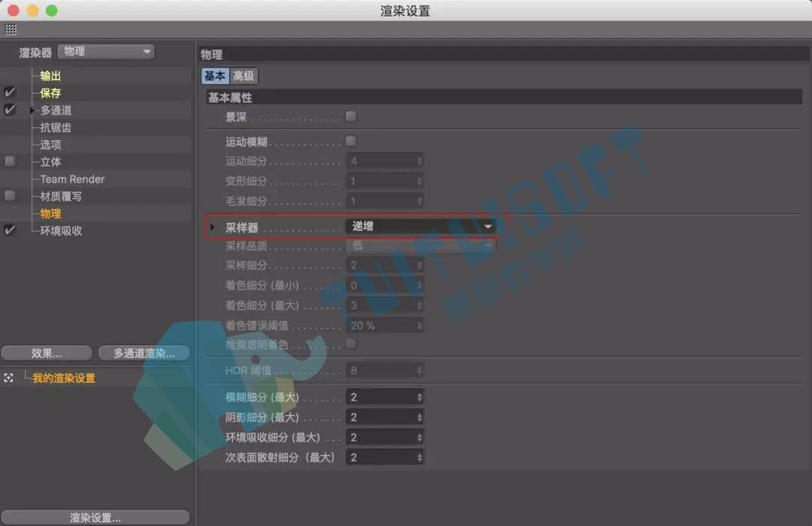Click the 多通道渲染... button
812x526 pixels.
(x=144, y=354)
